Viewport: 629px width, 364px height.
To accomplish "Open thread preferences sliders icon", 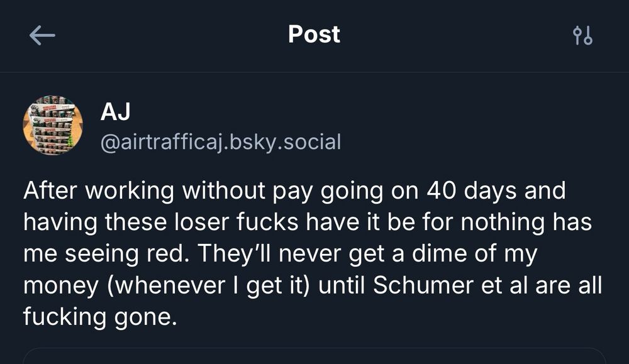I will (583, 36).
